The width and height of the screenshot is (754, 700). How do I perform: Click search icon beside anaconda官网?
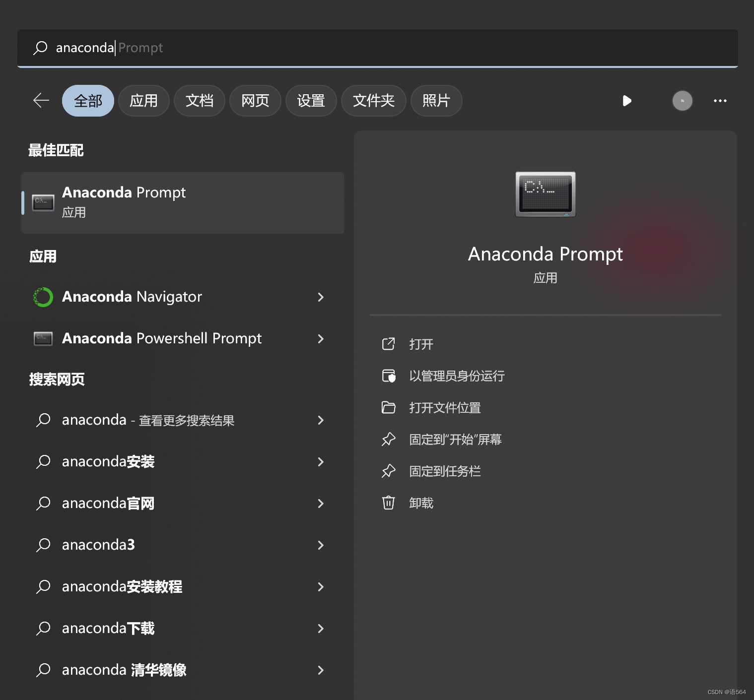[x=43, y=504]
